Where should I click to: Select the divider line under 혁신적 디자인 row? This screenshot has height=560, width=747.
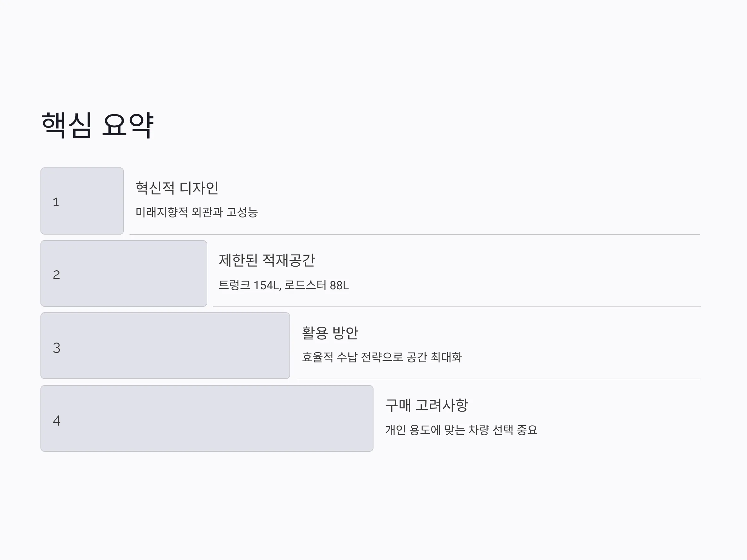tap(415, 234)
